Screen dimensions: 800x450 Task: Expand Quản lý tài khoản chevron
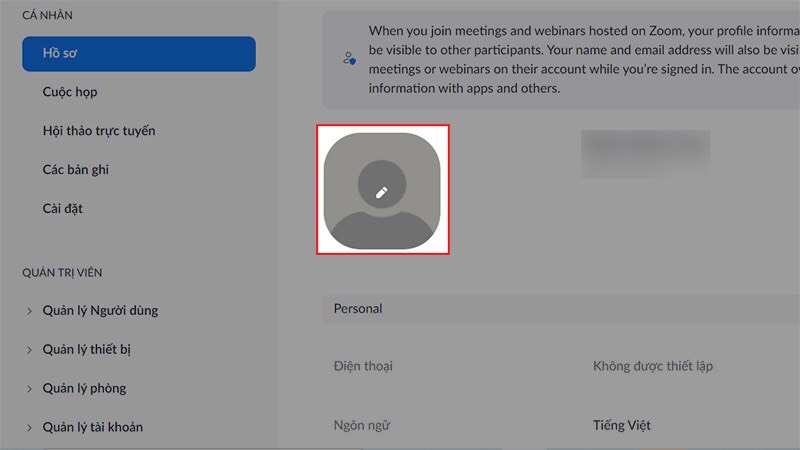29,427
